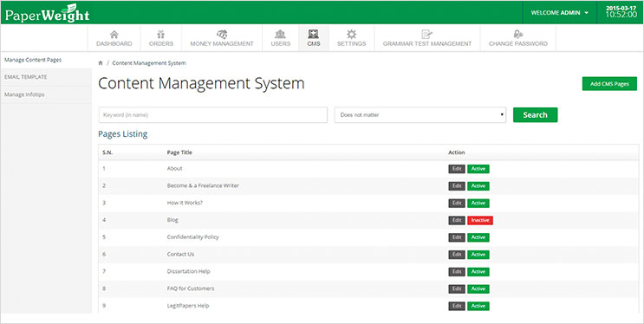Edit the Dissertation Help page
Screen dimensions: 644x324
(457, 271)
